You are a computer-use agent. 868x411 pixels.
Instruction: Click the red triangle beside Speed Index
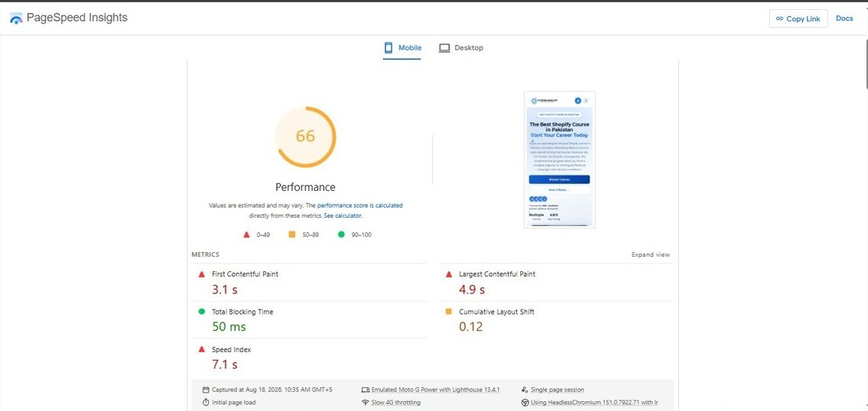coord(201,350)
